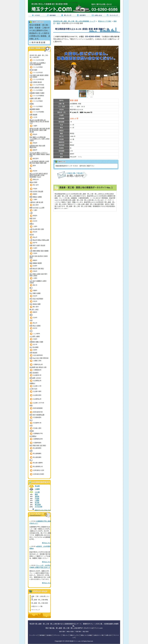Click the orange arrow beside 川越市
This screenshot has width=148, height=644.
(31, 126)
